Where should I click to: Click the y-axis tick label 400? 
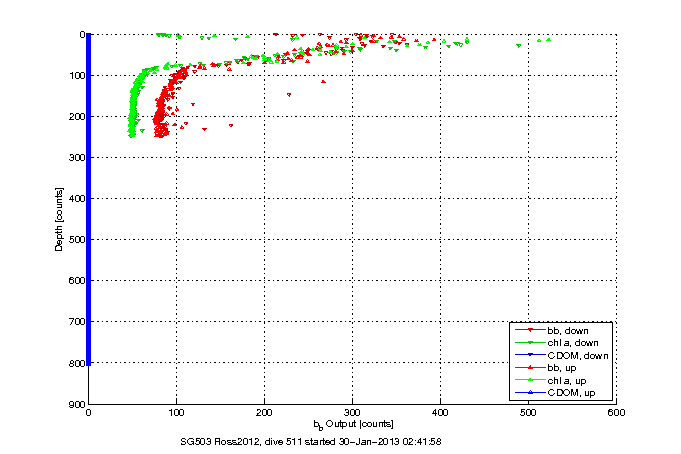coord(76,199)
